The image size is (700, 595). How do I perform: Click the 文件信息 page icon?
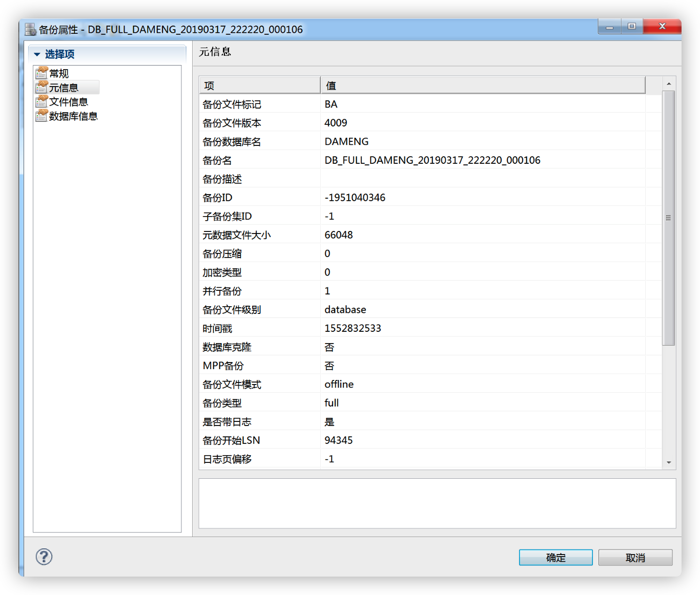[42, 101]
